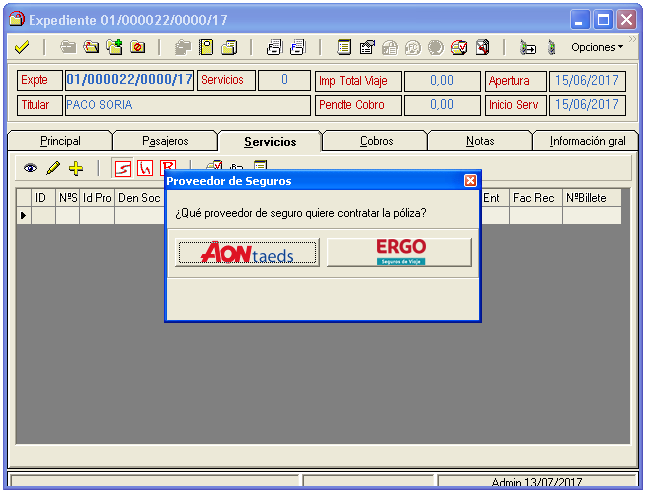Click the Expte number field 01/000022/0000/17
Screen dimensions: 645x493
tap(130, 80)
